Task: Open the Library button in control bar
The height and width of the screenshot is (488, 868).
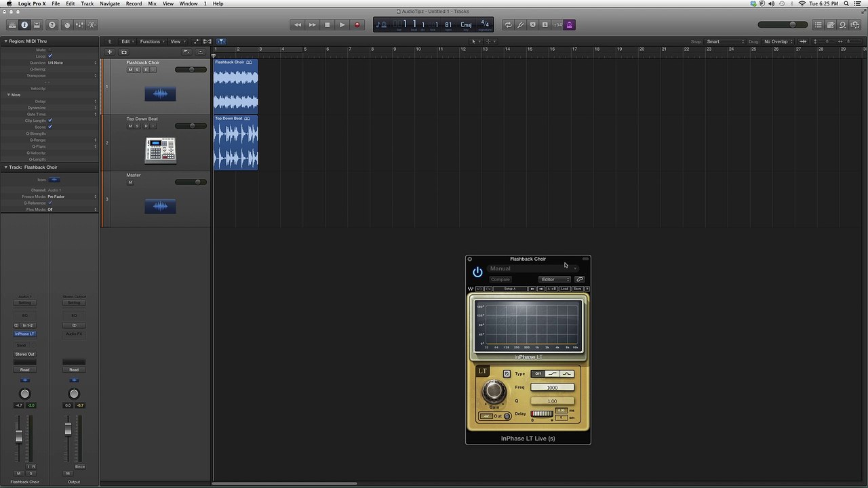Action: tap(12, 25)
